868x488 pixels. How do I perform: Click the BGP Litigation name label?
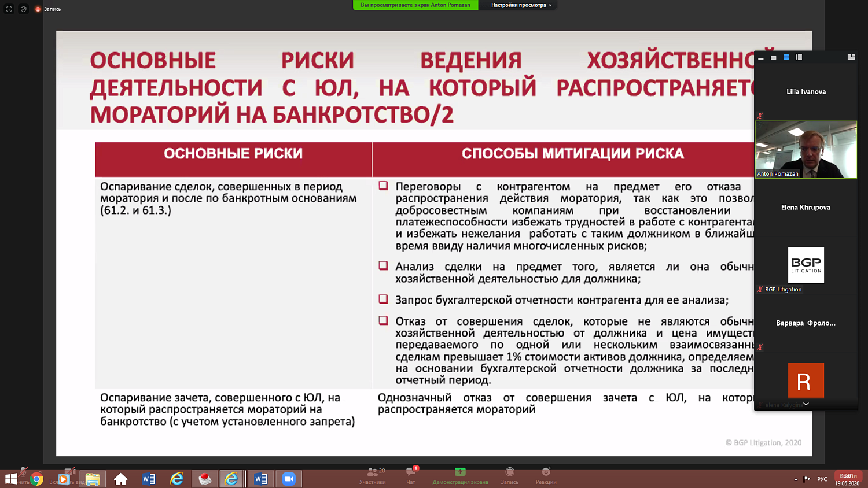783,289
